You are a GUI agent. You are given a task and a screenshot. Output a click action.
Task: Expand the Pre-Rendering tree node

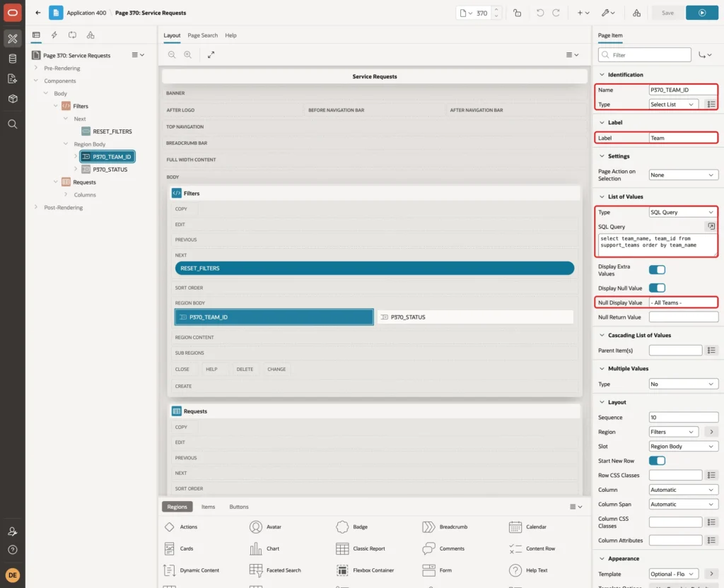pyautogui.click(x=36, y=68)
